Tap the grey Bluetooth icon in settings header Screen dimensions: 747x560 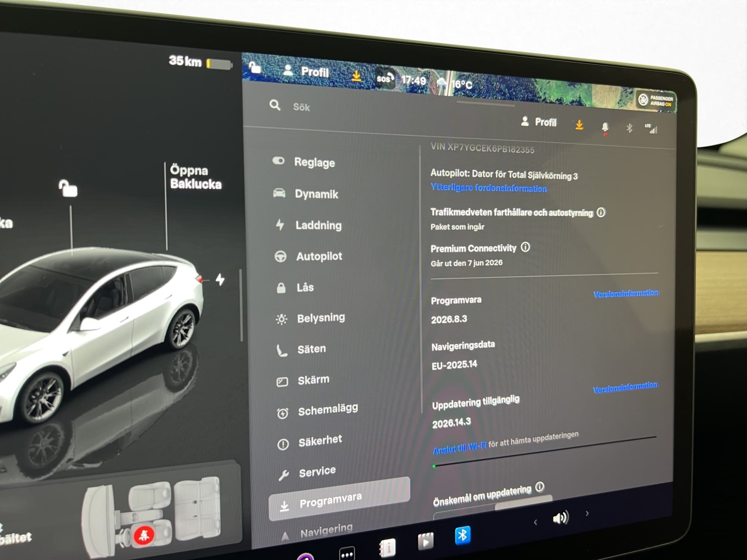pos(629,128)
